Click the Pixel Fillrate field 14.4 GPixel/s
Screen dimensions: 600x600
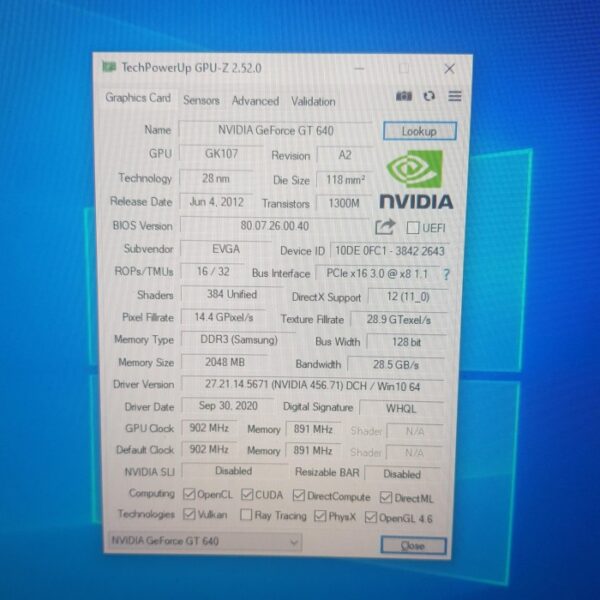tap(223, 317)
